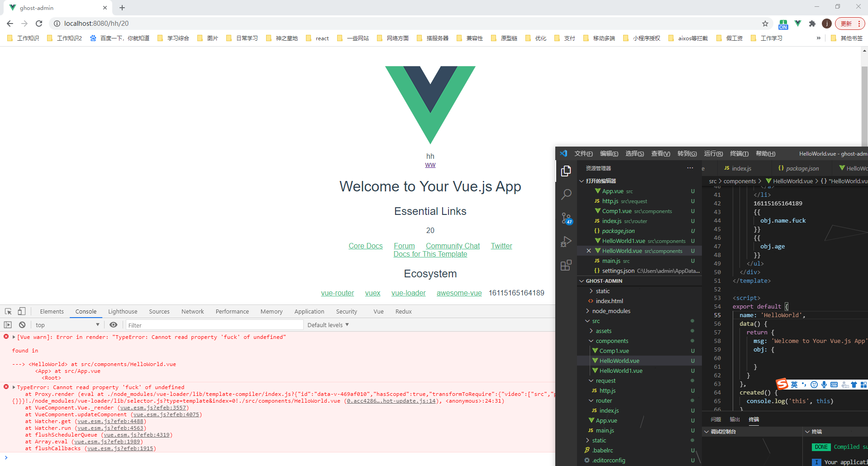Reload the Chrome page
This screenshot has height=466, width=868.
click(39, 24)
